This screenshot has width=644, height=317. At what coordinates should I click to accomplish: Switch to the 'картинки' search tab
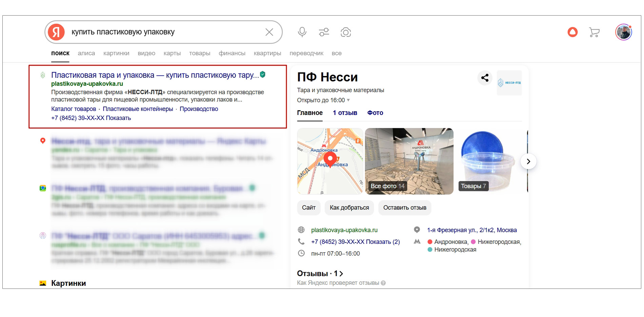116,53
